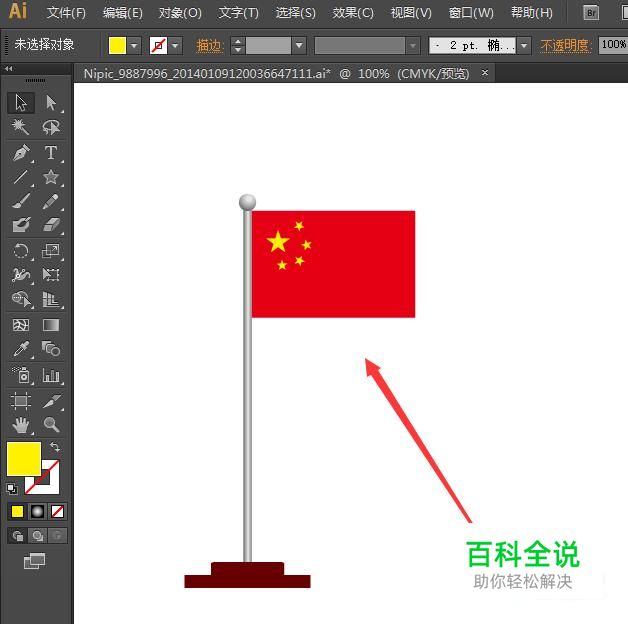
Task: Swap fill and stroke colors
Action: coord(55,447)
